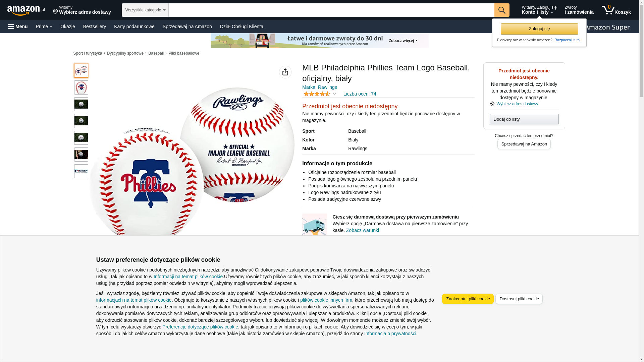This screenshot has height=362, width=644.
Task: Click Dostosuj pliki cookie button
Action: click(x=519, y=299)
